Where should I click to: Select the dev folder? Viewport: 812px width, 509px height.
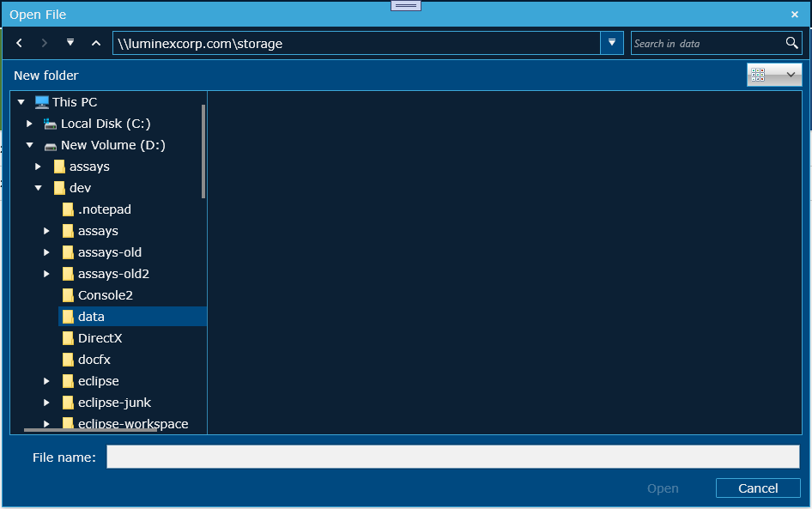(x=81, y=188)
